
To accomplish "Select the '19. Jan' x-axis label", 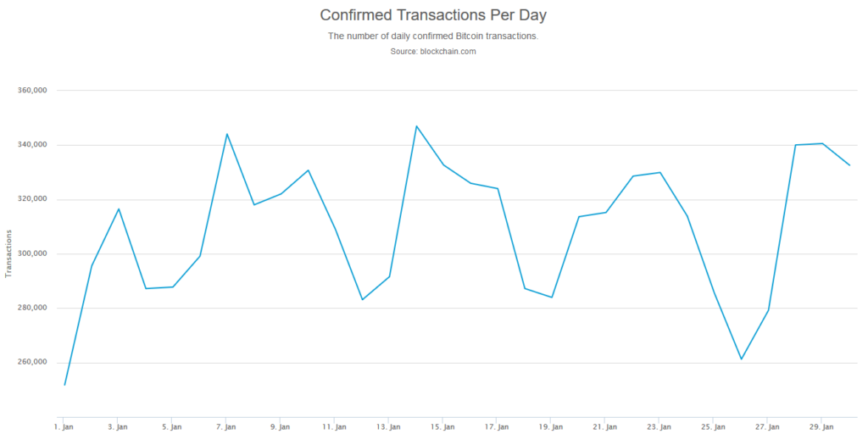I will click(551, 427).
